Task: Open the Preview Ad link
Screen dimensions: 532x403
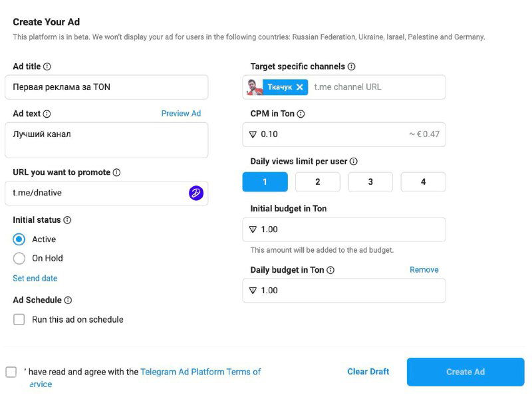Action: coord(181,113)
